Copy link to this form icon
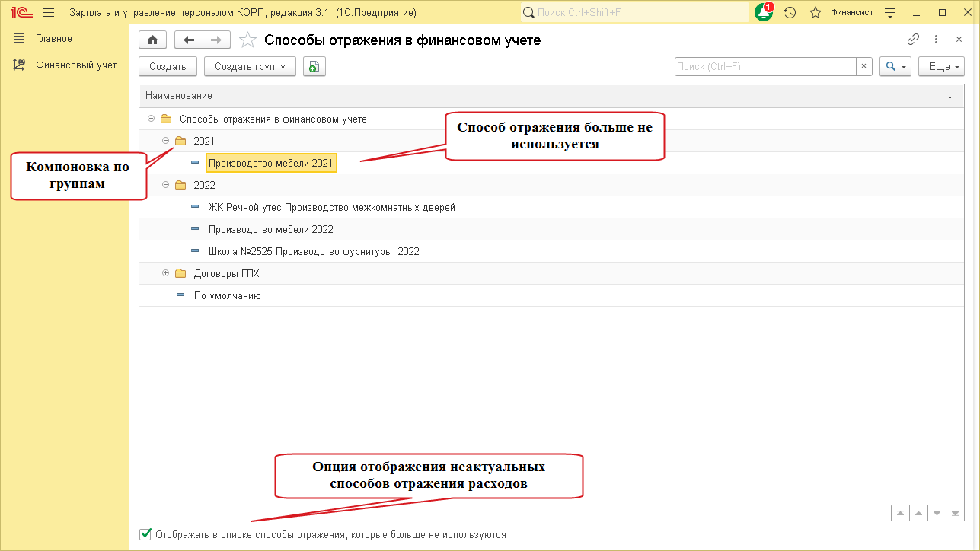The width and height of the screenshot is (980, 551). tap(913, 40)
